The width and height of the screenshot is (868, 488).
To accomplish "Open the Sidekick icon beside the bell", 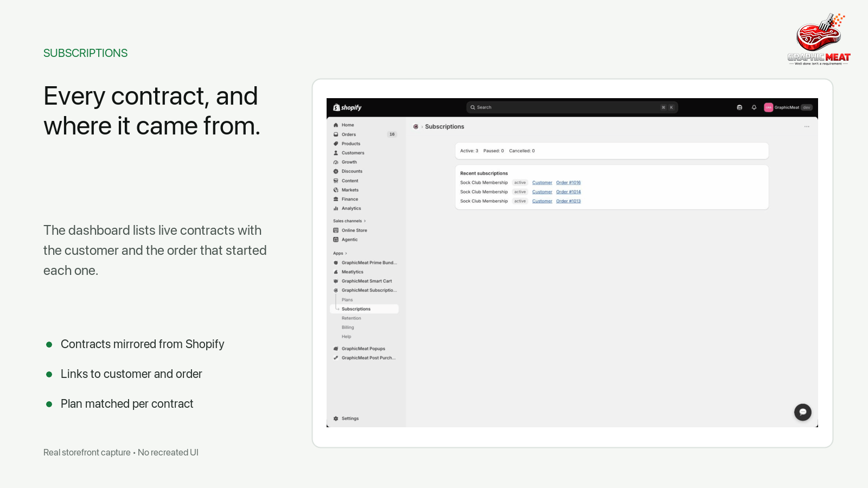I will click(739, 107).
